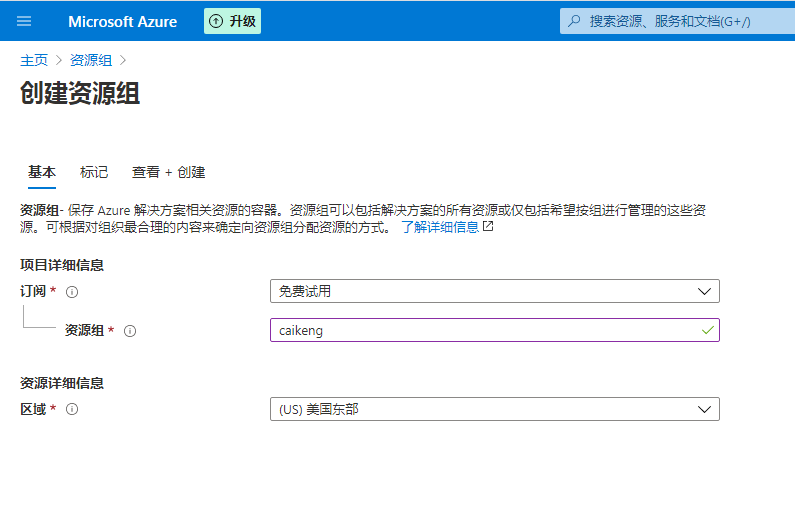Viewport: 795px width, 512px height.
Task: Show info tooltip for 订阅
Action: click(x=72, y=292)
